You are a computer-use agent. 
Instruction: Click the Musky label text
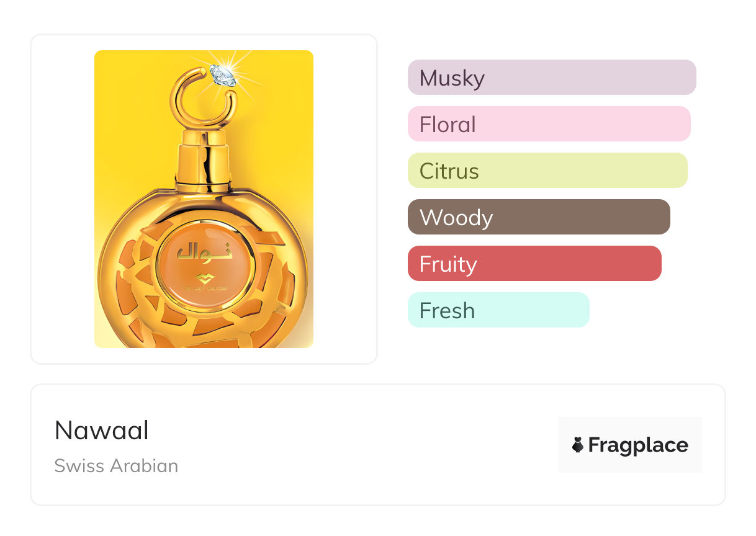[x=452, y=78]
